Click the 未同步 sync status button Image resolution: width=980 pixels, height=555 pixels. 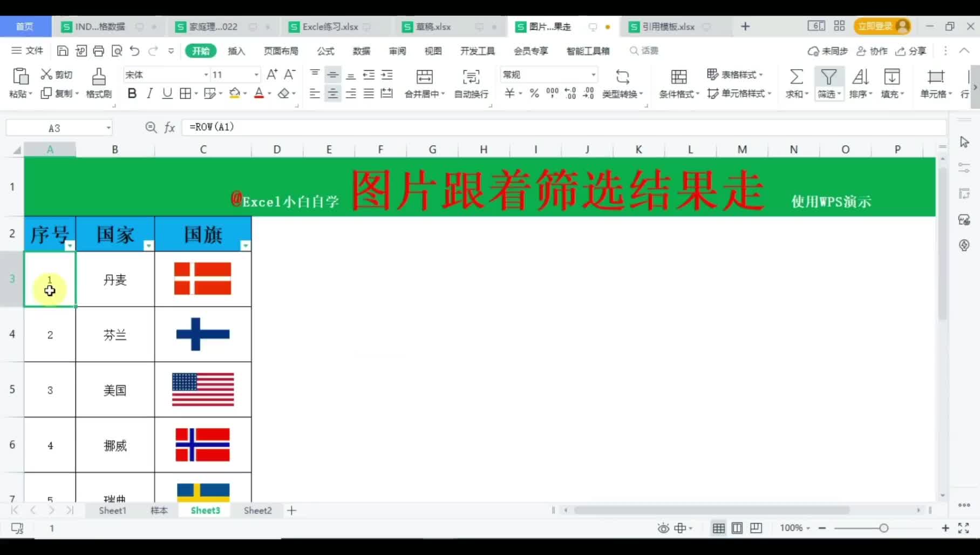(827, 51)
